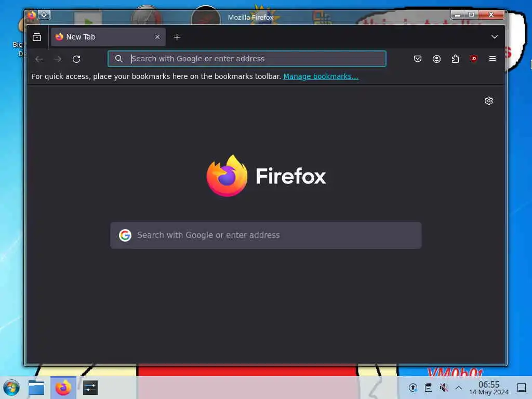Open the Extensions puzzle-piece menu

pos(455,59)
